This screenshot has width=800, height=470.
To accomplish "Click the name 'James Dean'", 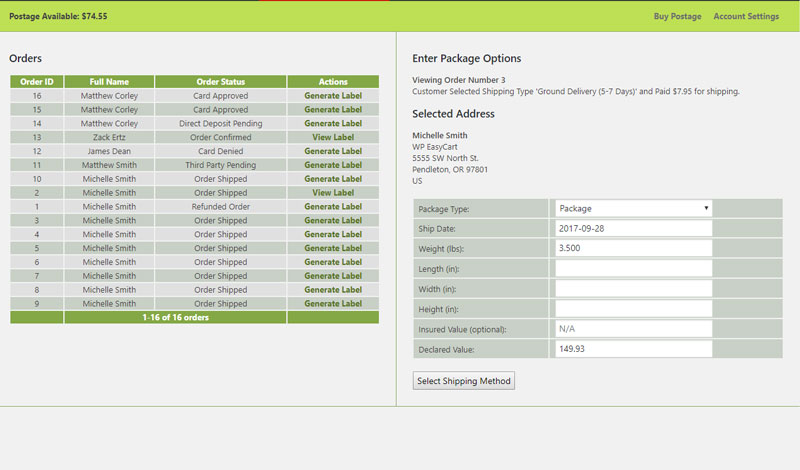I will tap(109, 151).
